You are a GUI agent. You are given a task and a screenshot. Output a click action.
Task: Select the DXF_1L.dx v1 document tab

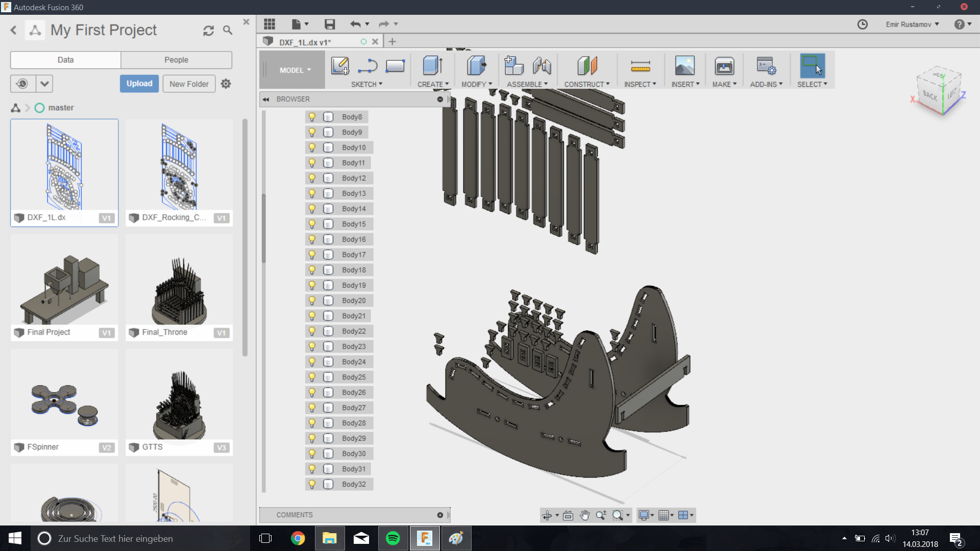305,42
